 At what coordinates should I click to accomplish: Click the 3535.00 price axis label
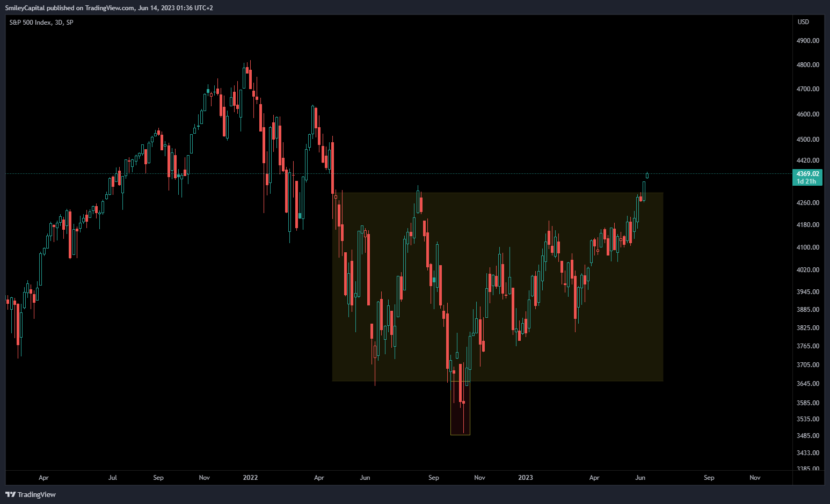(808, 419)
